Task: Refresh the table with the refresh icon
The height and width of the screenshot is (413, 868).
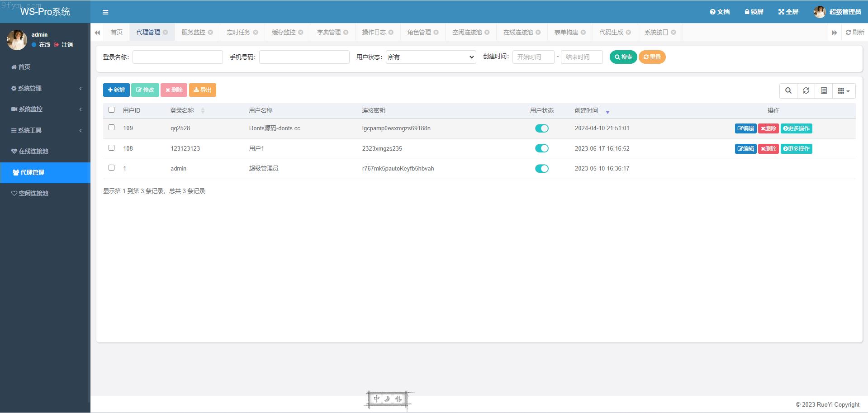Action: coord(806,91)
